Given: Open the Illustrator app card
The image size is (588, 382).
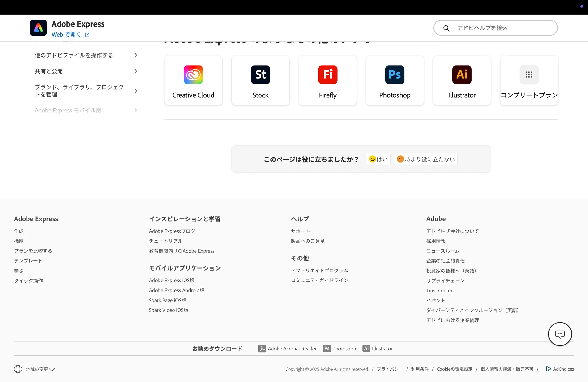Looking at the screenshot, I should [462, 80].
